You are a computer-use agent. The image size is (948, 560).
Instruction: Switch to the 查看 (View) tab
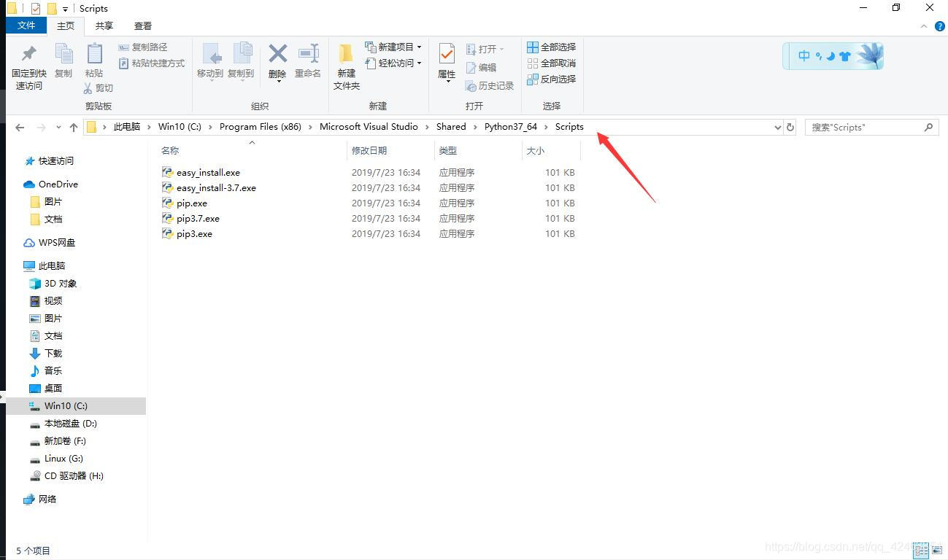[x=143, y=26]
